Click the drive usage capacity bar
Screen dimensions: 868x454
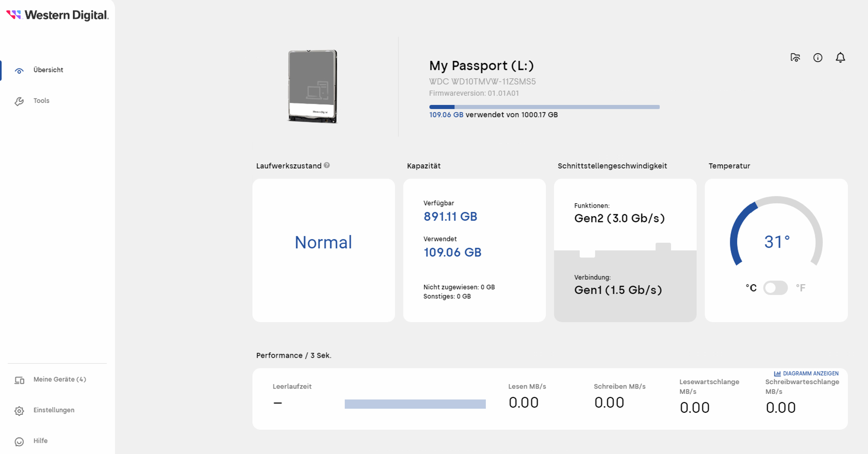(x=544, y=107)
